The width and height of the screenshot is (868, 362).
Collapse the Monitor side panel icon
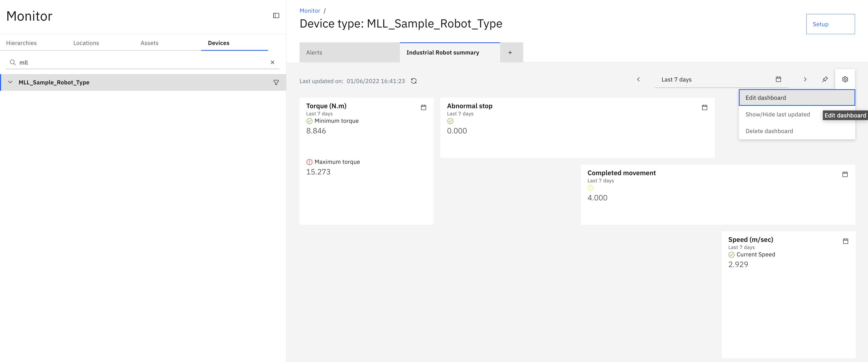click(276, 16)
